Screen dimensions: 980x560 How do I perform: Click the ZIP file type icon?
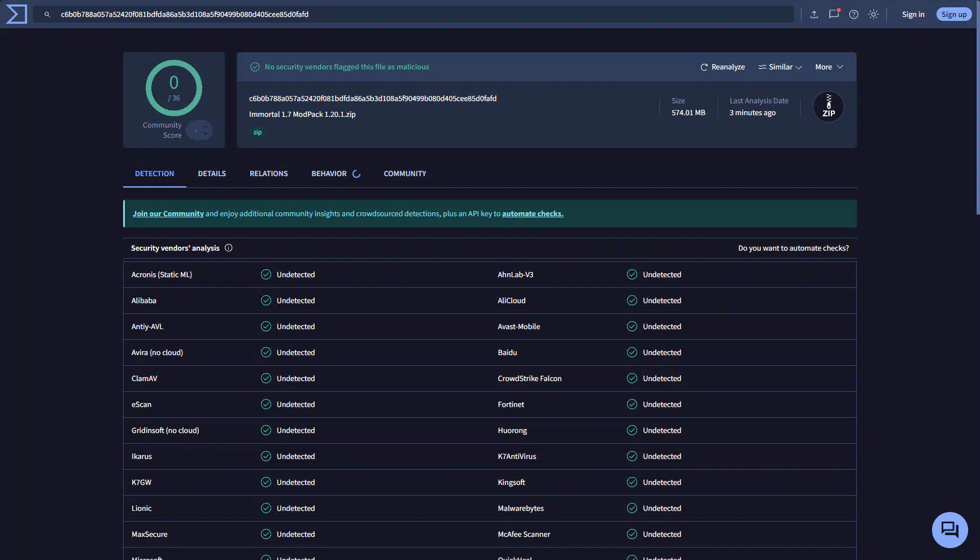click(829, 107)
